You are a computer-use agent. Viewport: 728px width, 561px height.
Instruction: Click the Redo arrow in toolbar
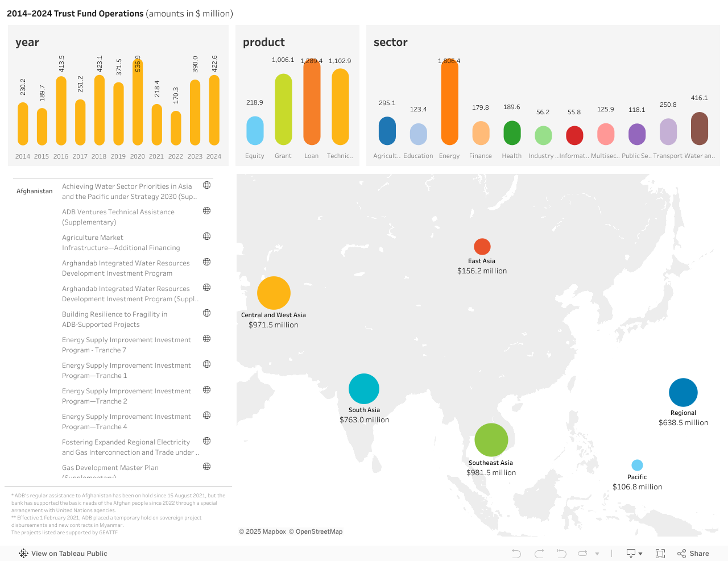click(x=539, y=554)
